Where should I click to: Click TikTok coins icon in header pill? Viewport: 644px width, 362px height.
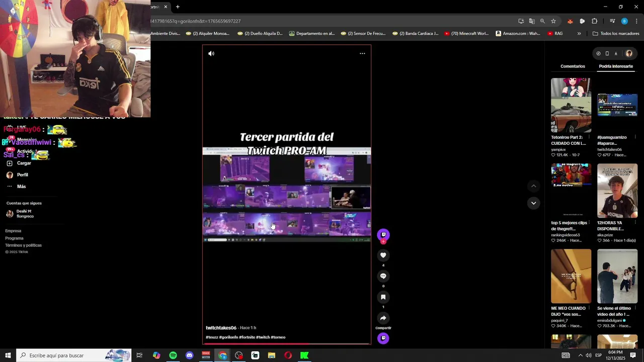tap(598, 53)
